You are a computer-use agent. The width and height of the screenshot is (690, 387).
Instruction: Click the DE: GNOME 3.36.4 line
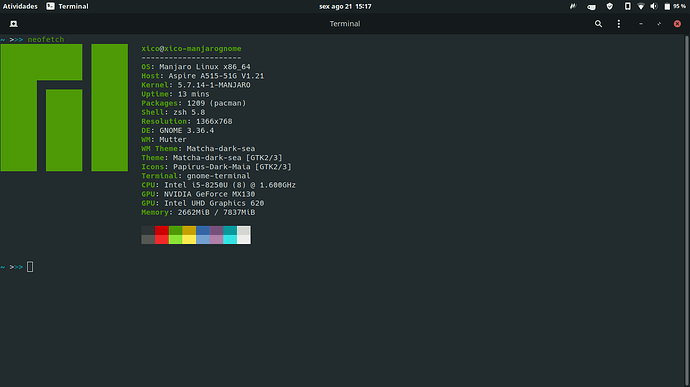tap(178, 130)
